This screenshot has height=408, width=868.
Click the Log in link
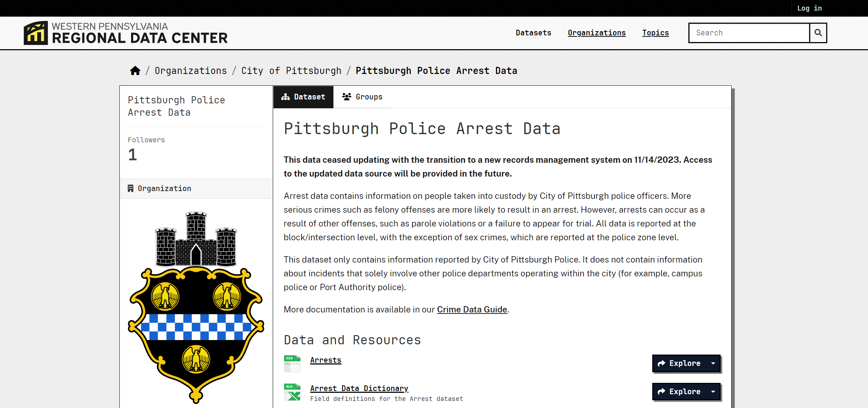(x=810, y=8)
